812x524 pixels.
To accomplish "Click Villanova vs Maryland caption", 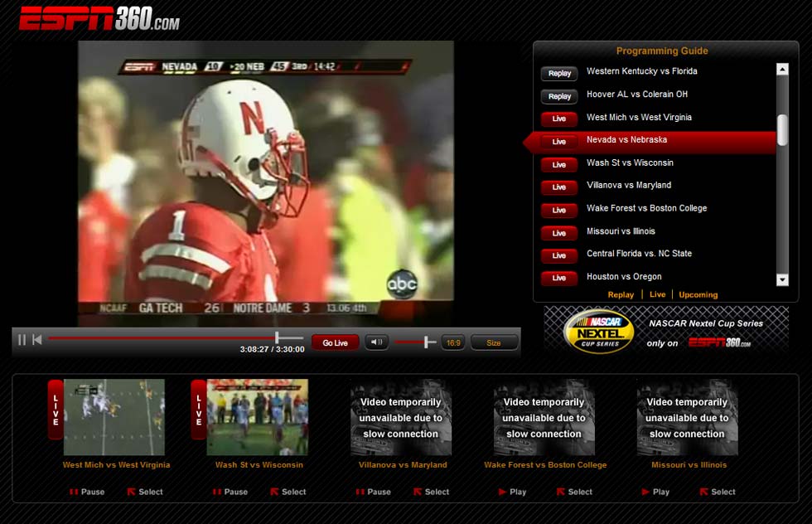I will (403, 465).
